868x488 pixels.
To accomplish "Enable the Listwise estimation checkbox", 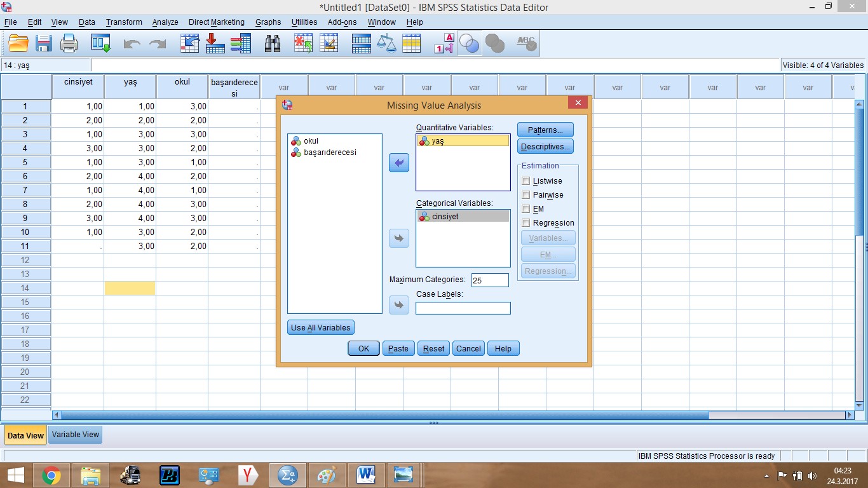I will (526, 181).
